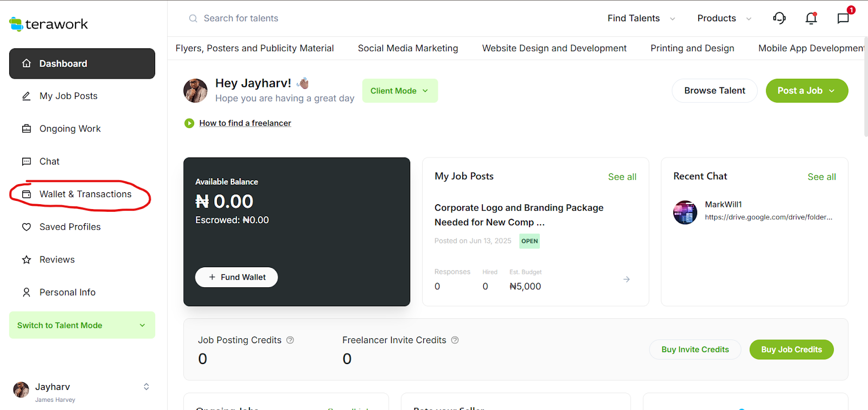The height and width of the screenshot is (410, 868).
Task: Select Social Media Marketing category
Action: (408, 48)
